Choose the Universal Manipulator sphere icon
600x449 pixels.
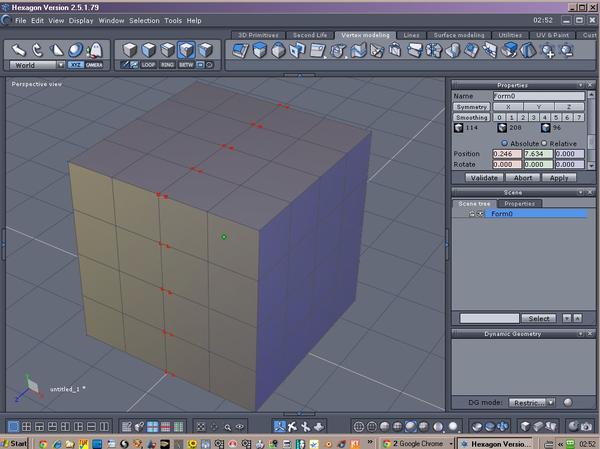pos(75,50)
